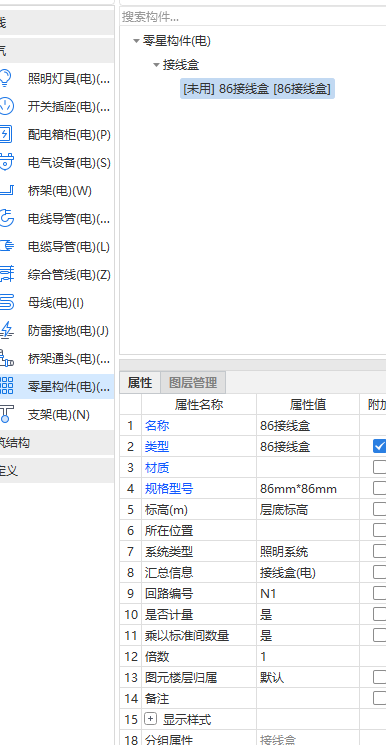Select the 照明灯具(电) lightbulb icon
The height and width of the screenshot is (745, 386).
click(5, 78)
